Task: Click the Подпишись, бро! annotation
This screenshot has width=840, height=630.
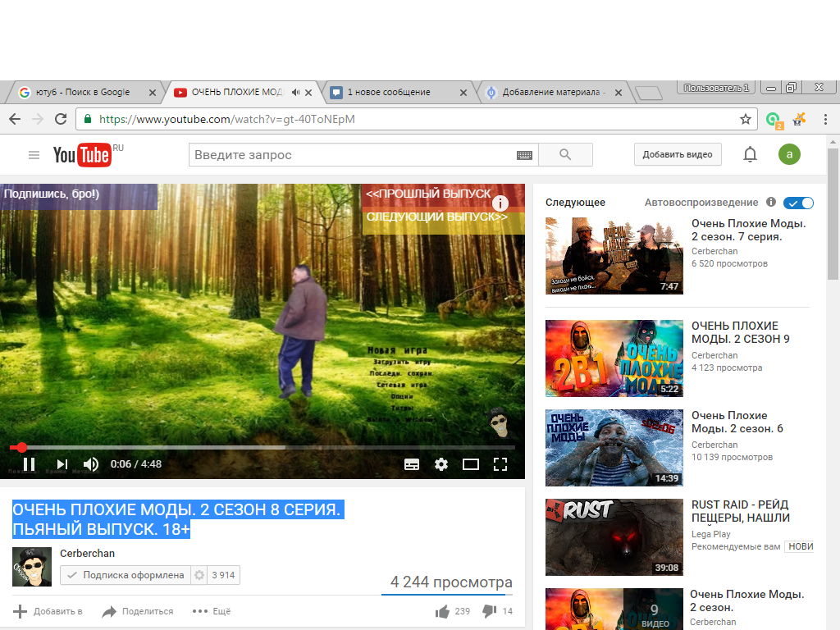Action: click(x=79, y=196)
